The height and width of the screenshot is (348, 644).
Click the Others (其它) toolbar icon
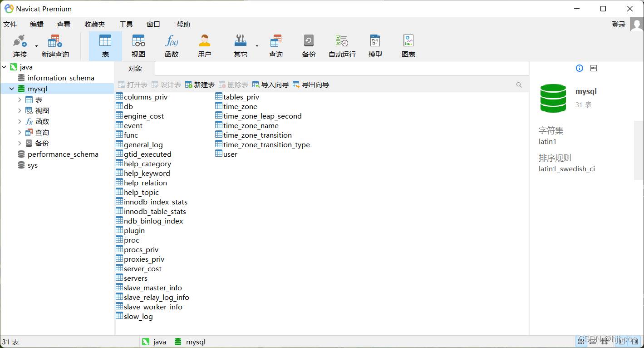click(241, 41)
